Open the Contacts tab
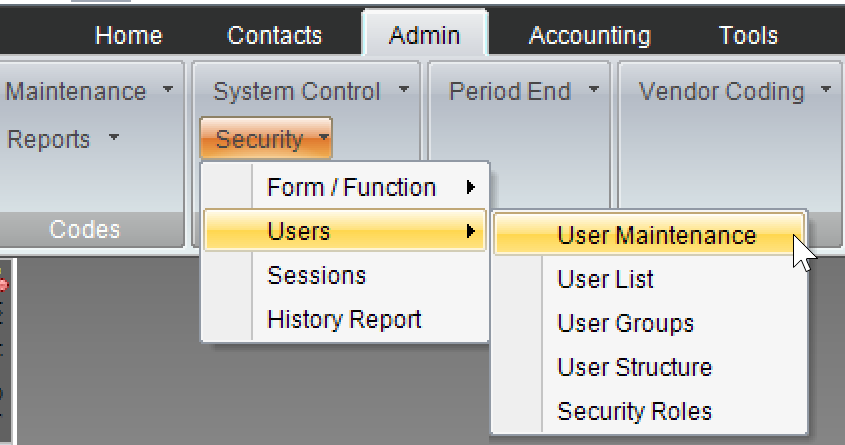Screen dimensions: 845x445 coord(275,36)
